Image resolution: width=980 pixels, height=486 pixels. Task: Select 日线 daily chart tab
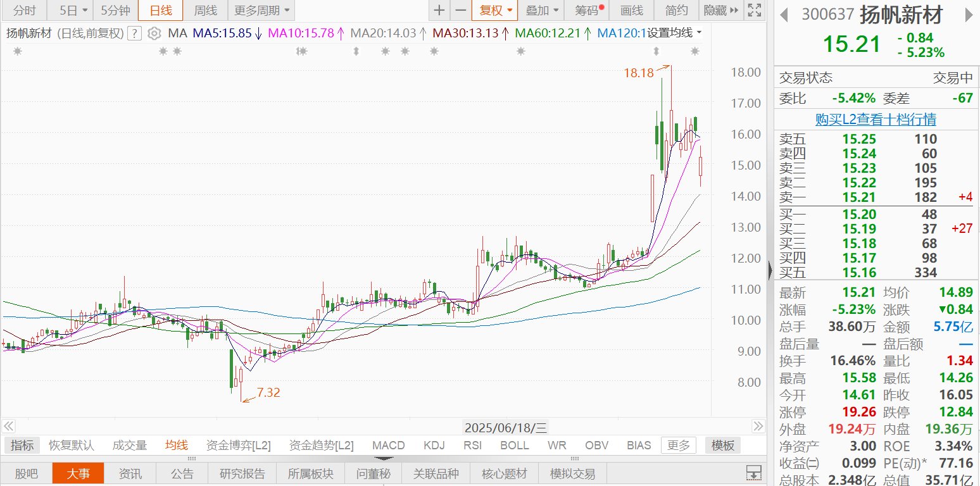pyautogui.click(x=160, y=10)
